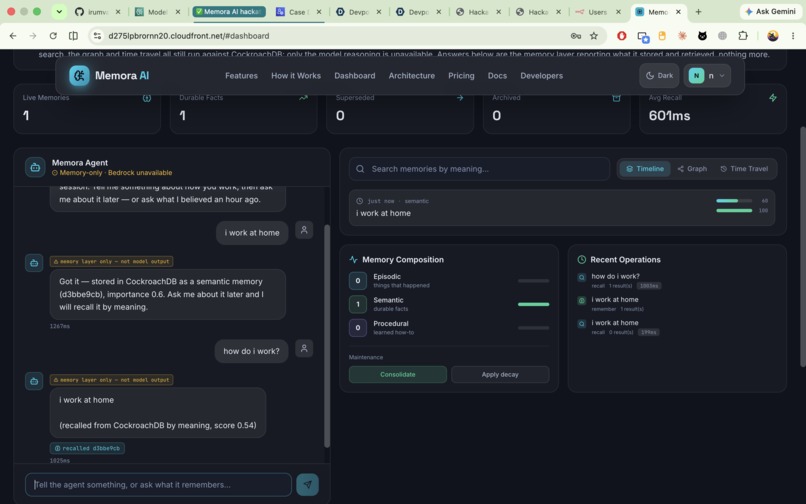Open the site information icon in the address bar
This screenshot has width=806, height=504.
coord(97,35)
